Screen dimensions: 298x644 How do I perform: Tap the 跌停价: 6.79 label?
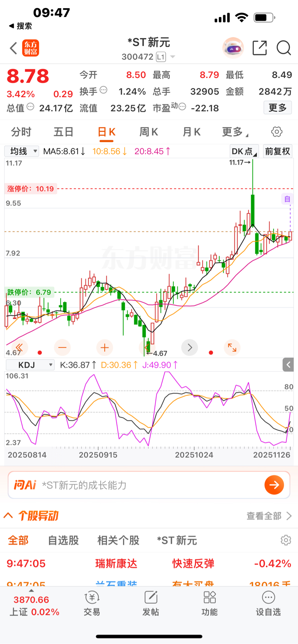29,292
